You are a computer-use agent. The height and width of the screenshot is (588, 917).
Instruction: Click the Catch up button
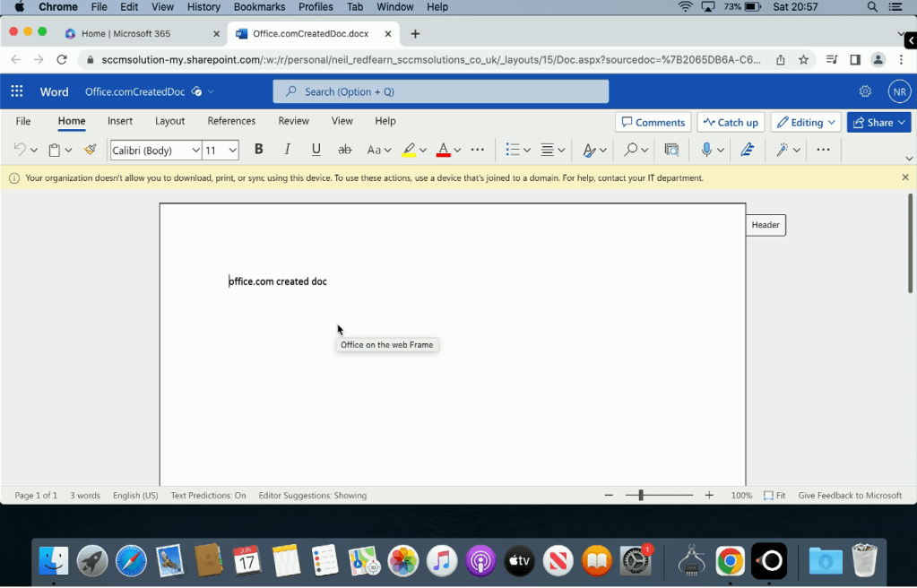731,123
